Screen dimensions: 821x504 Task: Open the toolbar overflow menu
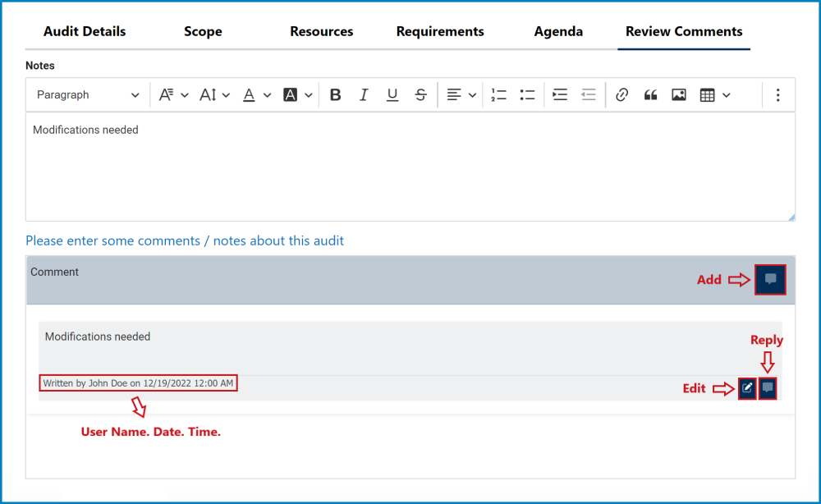tap(777, 94)
